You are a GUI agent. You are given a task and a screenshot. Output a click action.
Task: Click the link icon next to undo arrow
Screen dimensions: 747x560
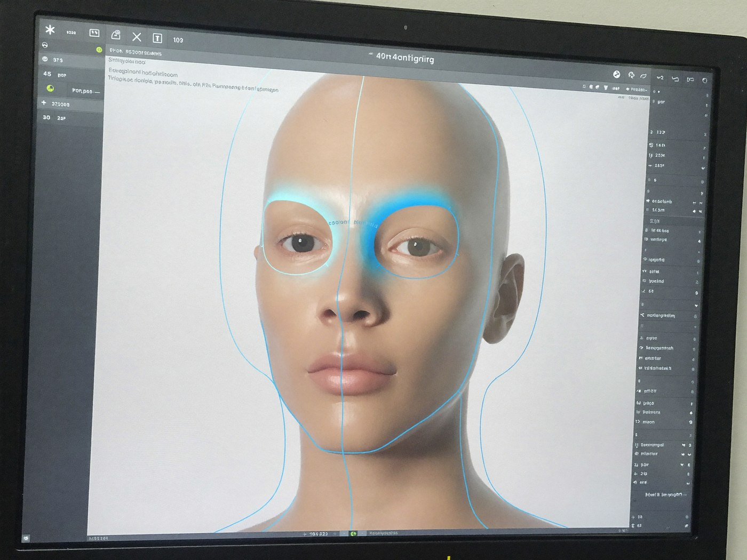[x=690, y=79]
